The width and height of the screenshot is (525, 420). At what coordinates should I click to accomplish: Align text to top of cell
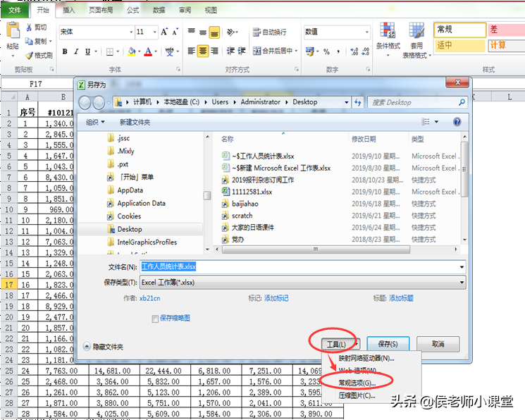(192, 32)
